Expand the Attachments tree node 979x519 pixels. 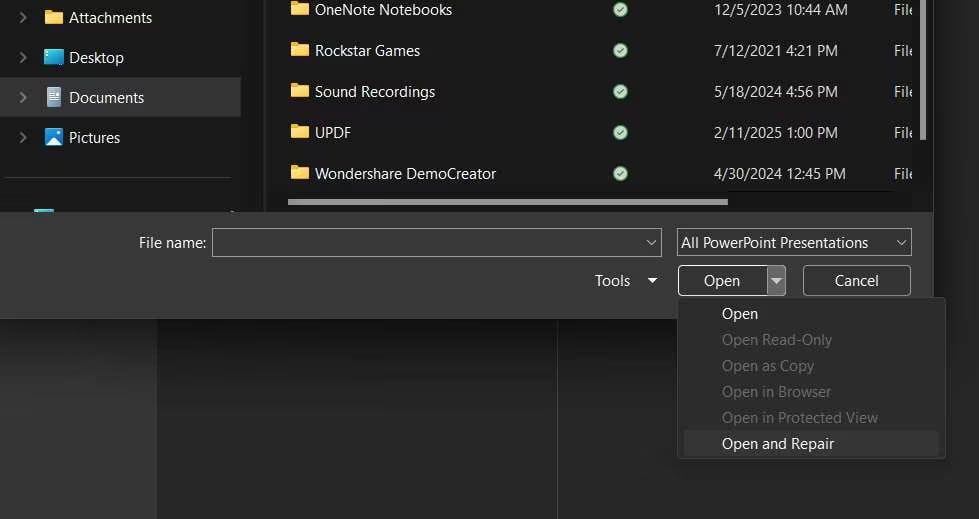[23, 17]
